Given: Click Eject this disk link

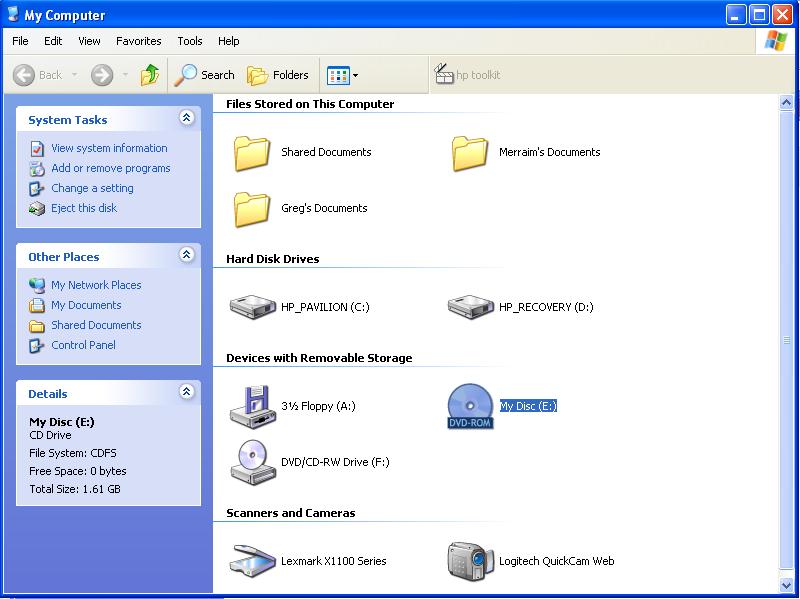Looking at the screenshot, I should pyautogui.click(x=84, y=208).
